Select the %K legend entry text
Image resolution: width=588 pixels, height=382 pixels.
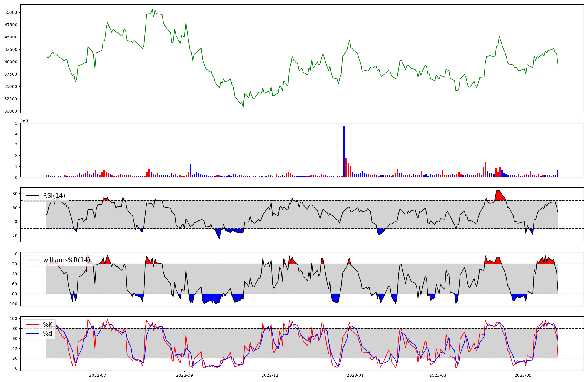(x=48, y=325)
